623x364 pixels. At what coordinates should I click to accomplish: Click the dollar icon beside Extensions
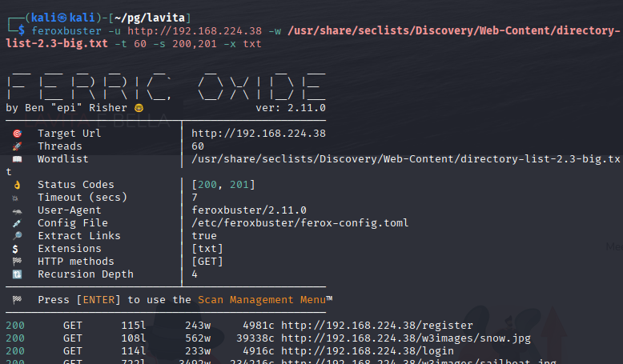[15, 249]
